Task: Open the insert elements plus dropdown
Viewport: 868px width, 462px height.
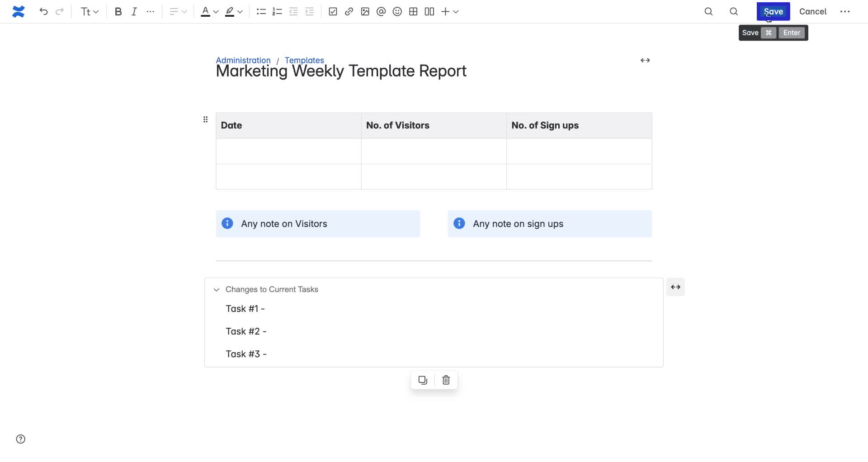Action: pyautogui.click(x=449, y=12)
